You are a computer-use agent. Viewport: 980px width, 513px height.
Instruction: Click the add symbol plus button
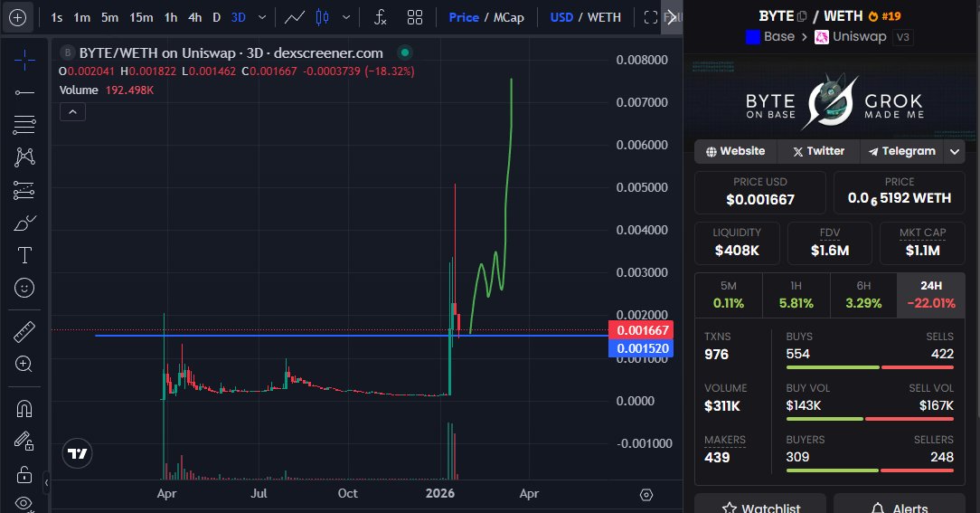pyautogui.click(x=17, y=17)
